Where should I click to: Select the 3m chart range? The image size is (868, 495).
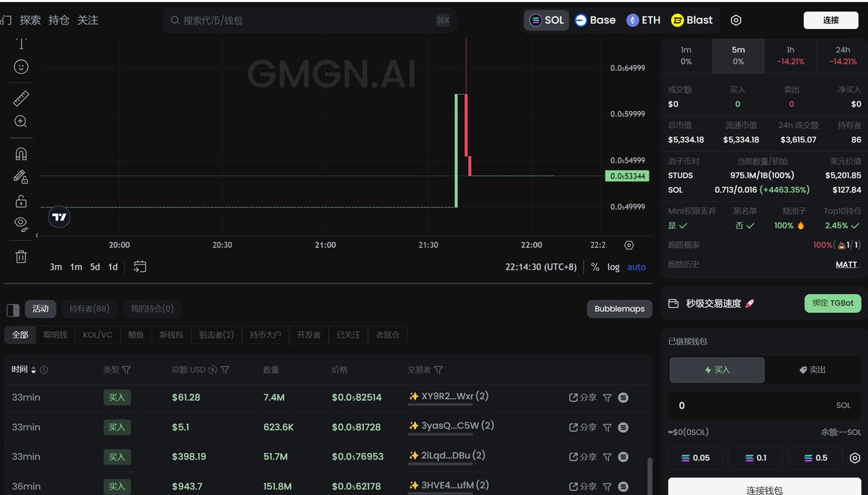pos(56,267)
